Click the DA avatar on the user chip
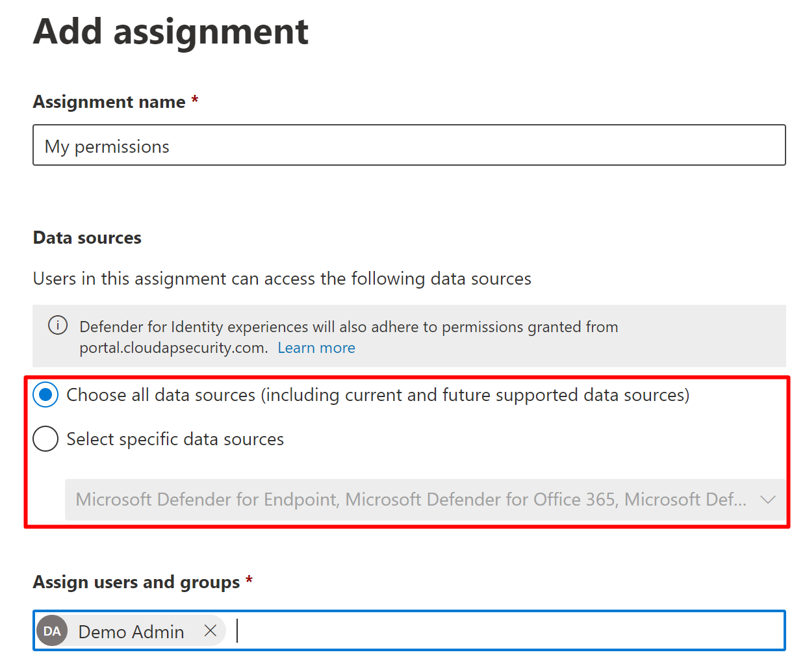The height and width of the screenshot is (672, 805). [52, 631]
